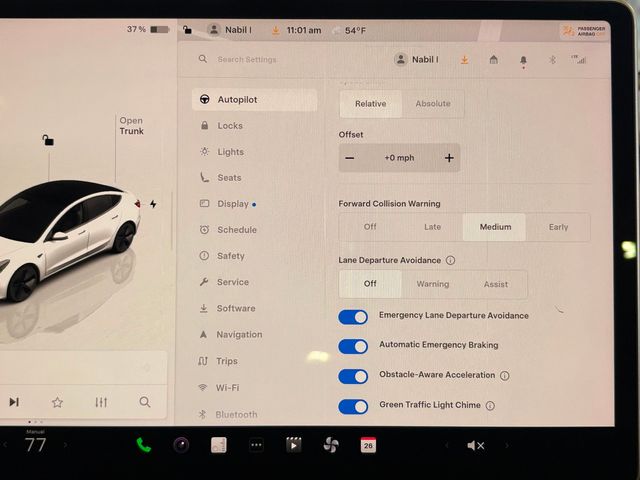Raise volume with right arrow by speaker
This screenshot has height=480, width=640.
click(507, 445)
